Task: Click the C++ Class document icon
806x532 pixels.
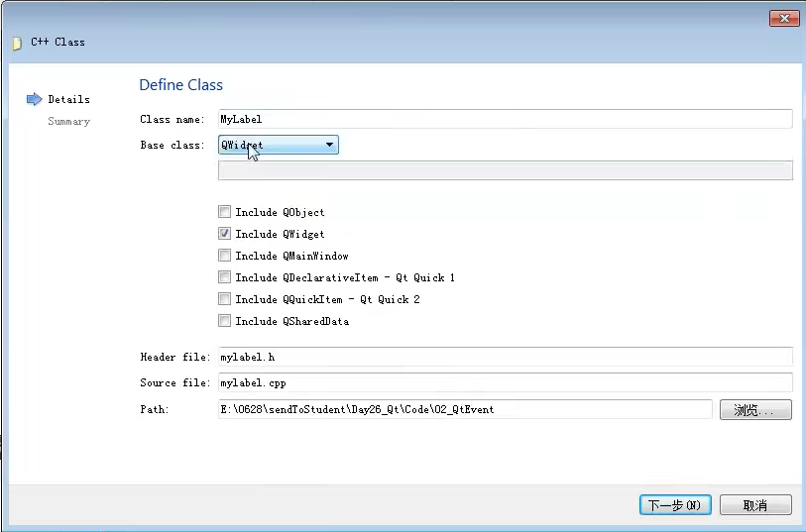Action: pos(17,44)
